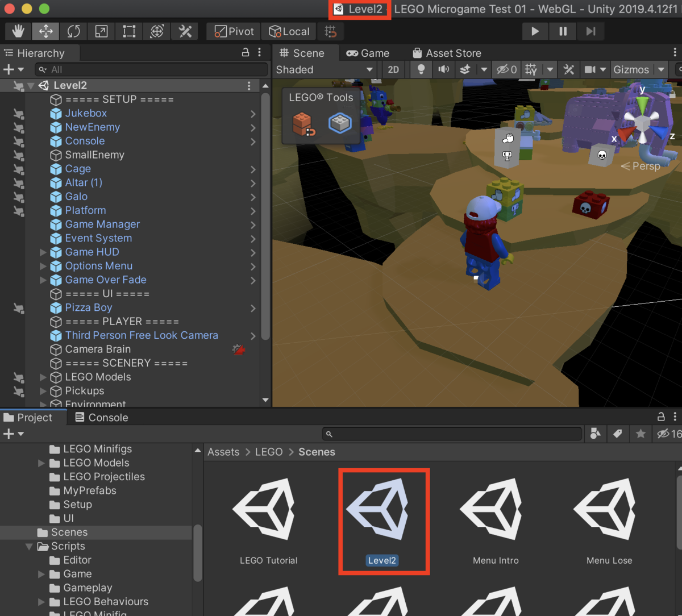This screenshot has height=616, width=682.
Task: Toggle scene audio speaker
Action: [x=444, y=69]
